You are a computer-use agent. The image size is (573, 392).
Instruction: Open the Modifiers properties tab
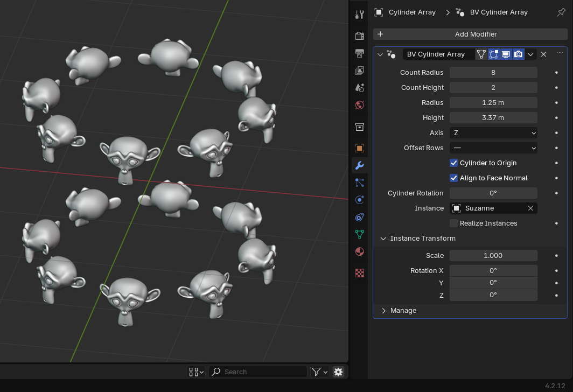pos(360,165)
